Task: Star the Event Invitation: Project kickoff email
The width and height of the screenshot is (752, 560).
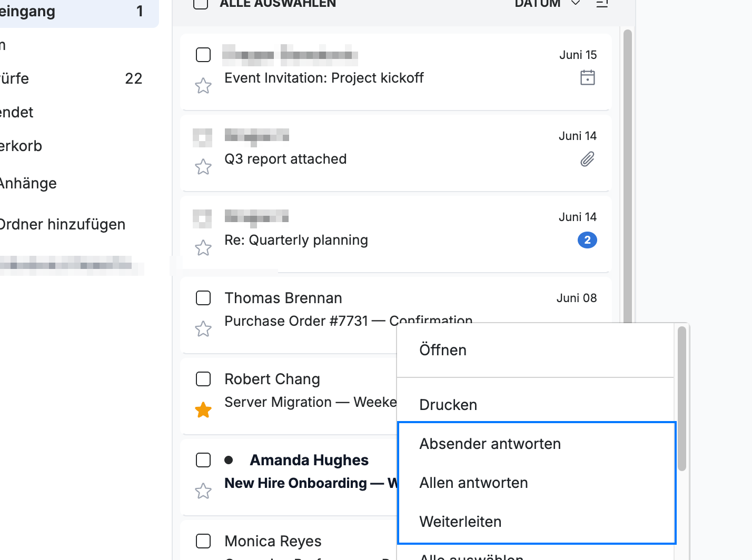Action: 203,85
